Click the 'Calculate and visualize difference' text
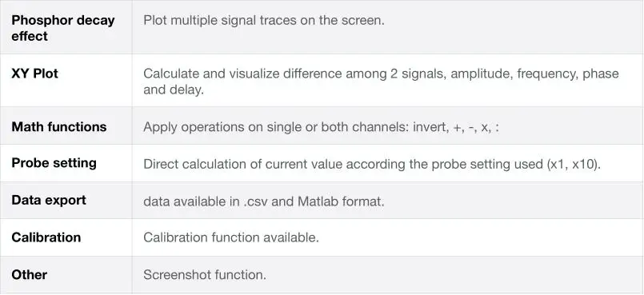 (242, 74)
